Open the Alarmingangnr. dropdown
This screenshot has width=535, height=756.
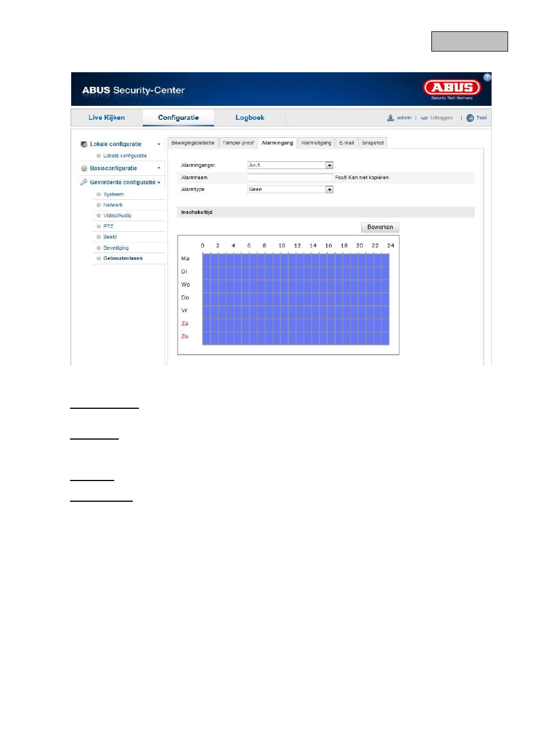[290, 165]
